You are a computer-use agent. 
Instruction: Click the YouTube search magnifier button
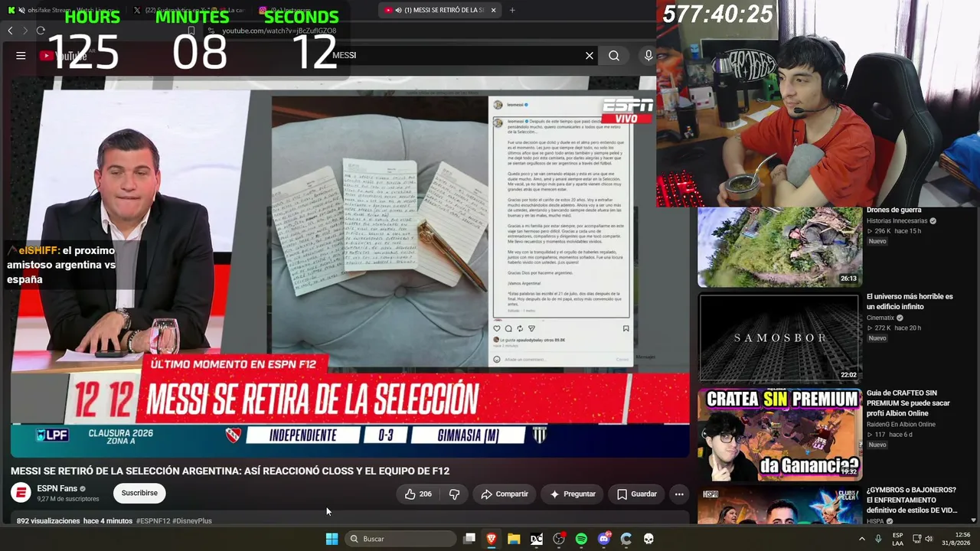(x=614, y=55)
